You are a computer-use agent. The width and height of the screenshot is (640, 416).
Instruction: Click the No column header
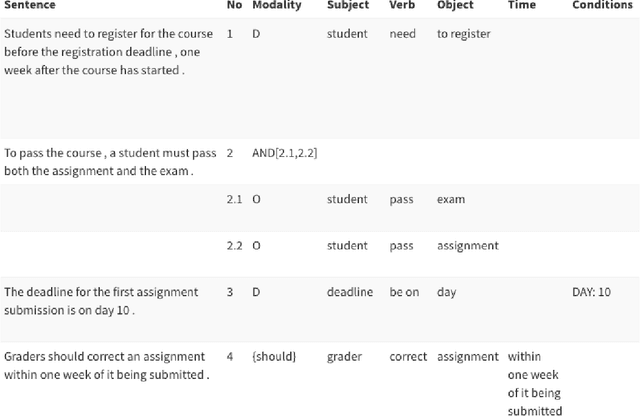point(234,6)
